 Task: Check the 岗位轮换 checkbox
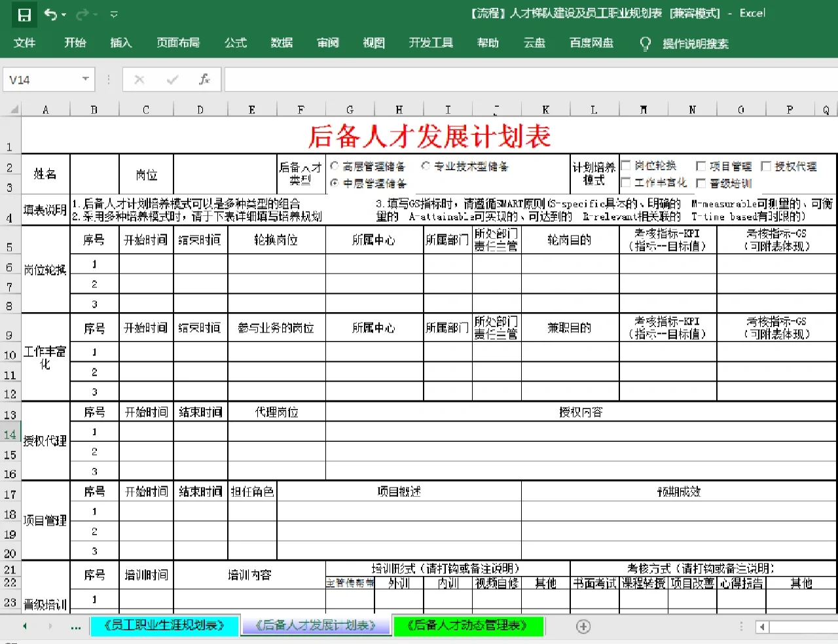click(x=626, y=166)
